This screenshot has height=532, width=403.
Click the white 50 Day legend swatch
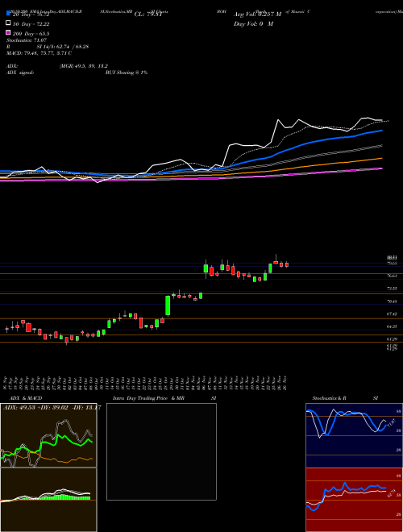tap(8, 23)
